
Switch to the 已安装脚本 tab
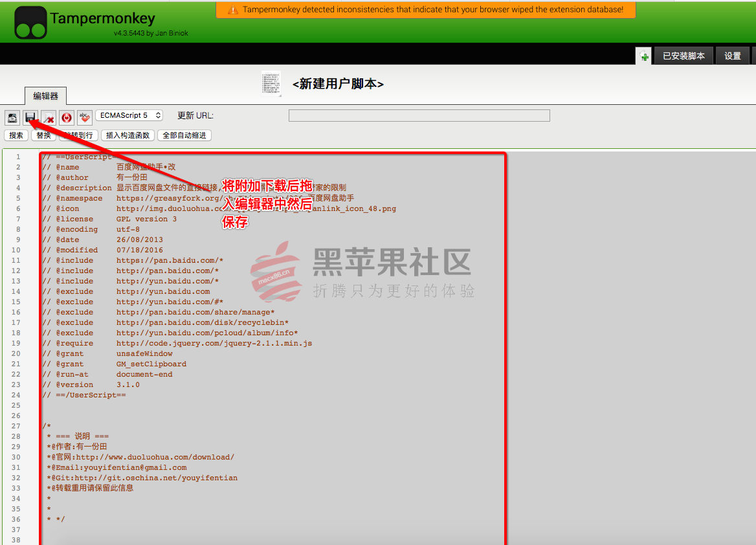(684, 56)
